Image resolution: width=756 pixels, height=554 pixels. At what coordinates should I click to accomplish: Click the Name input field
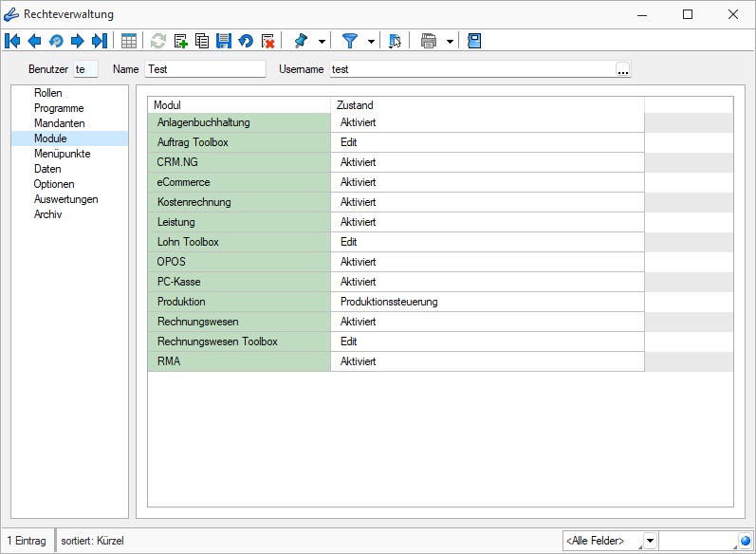tap(205, 69)
